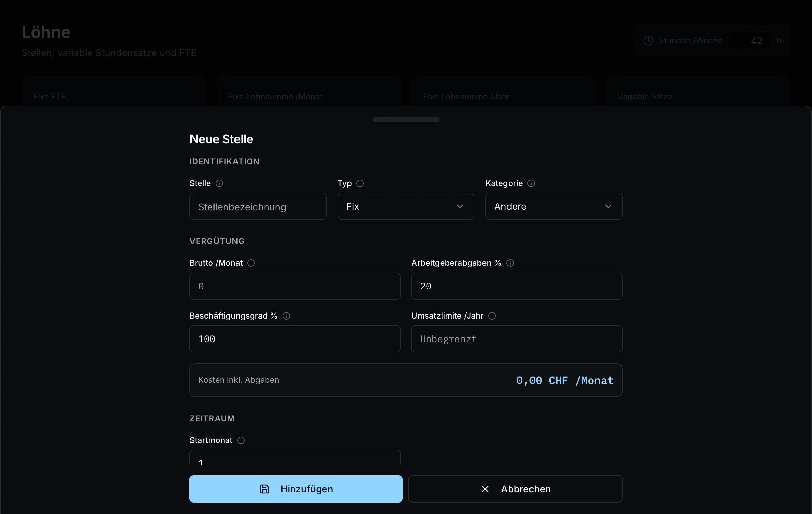
Task: Click the Fixe FTE card in background
Action: tap(113, 91)
